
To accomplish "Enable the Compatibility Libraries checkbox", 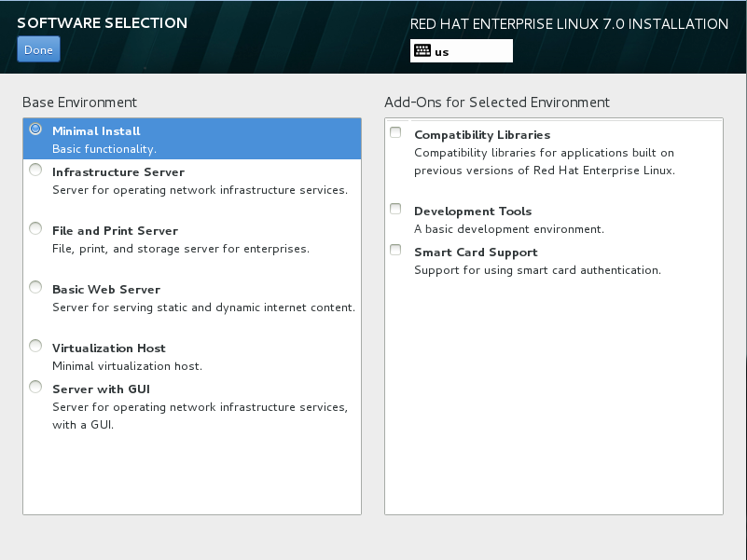I will click(395, 133).
